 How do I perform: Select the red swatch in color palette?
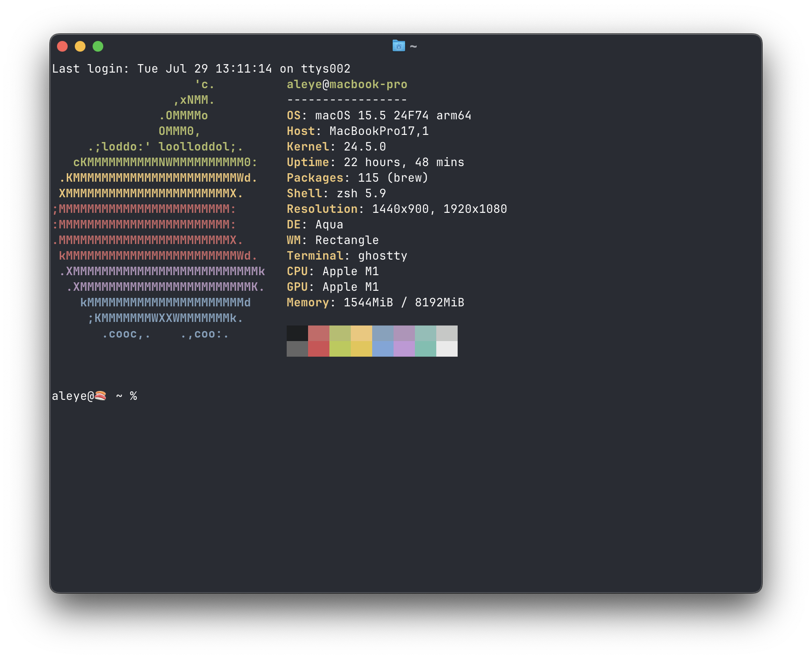click(x=318, y=333)
